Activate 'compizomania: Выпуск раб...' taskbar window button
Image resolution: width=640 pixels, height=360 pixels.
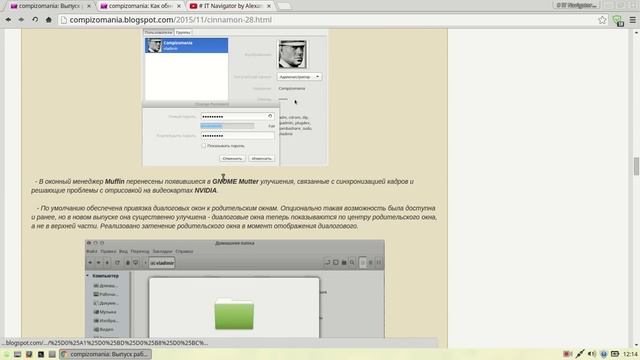pos(106,354)
